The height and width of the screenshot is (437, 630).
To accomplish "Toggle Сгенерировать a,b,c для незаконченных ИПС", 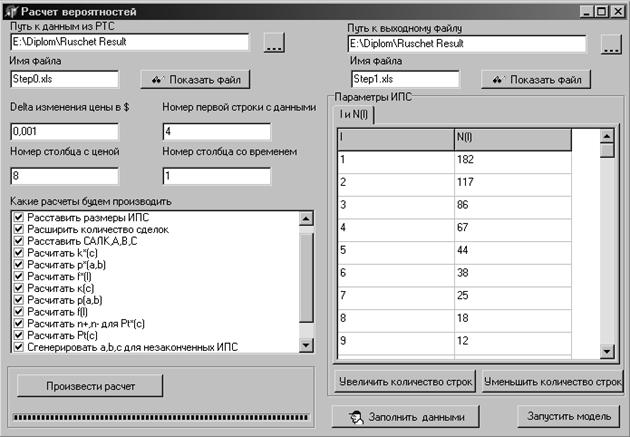I will coord(18,347).
